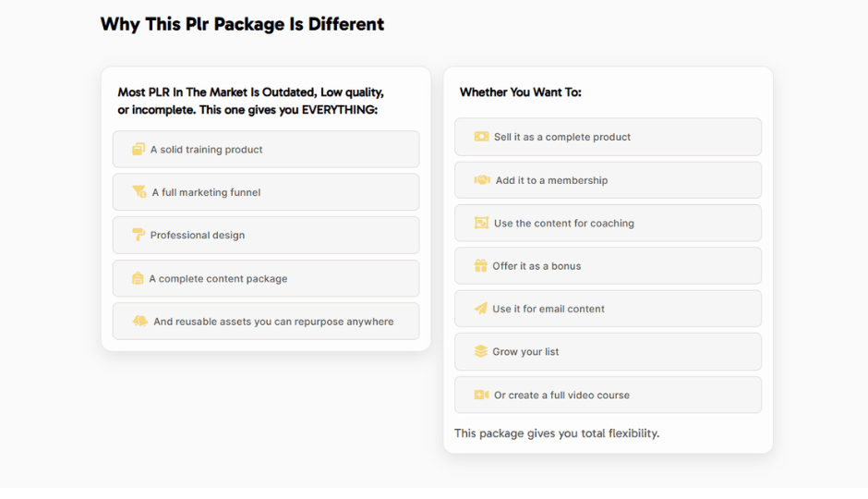This screenshot has width=868, height=499.
Task: Select 'Offer it as a bonus' text
Action: [x=536, y=266]
